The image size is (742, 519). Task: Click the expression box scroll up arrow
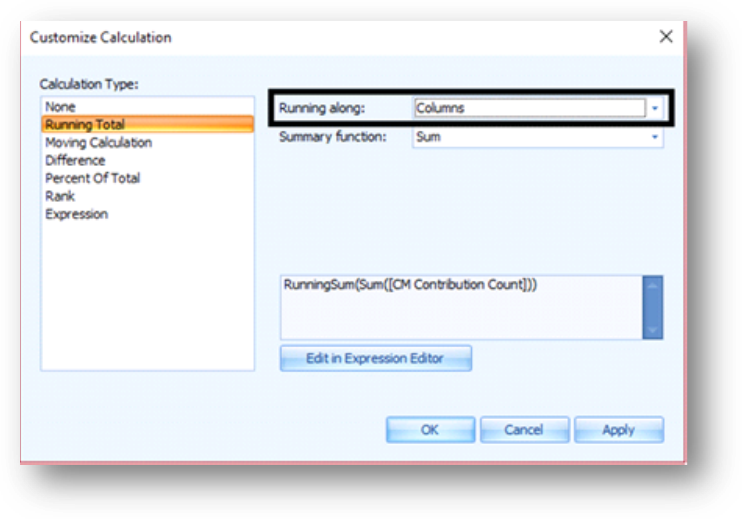[x=653, y=285]
